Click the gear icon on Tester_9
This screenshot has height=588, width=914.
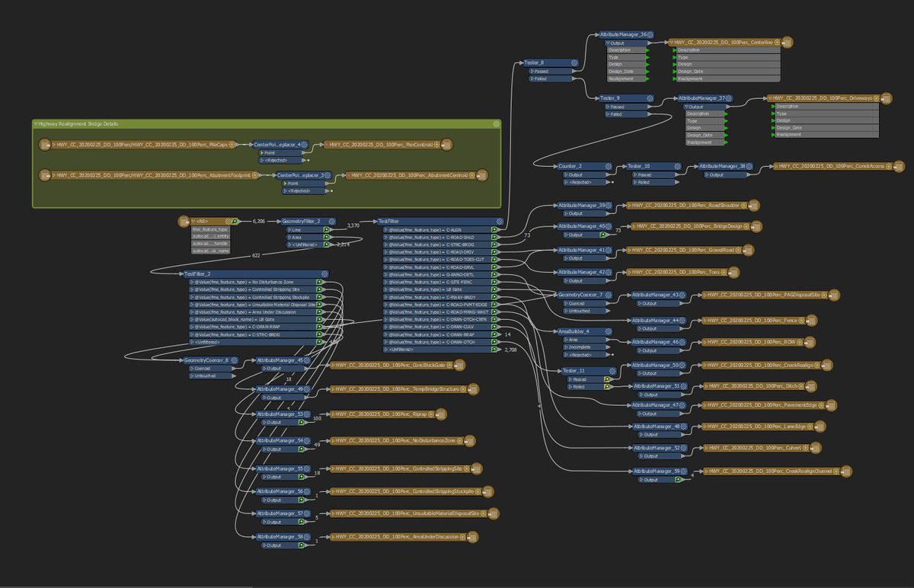[x=650, y=98]
